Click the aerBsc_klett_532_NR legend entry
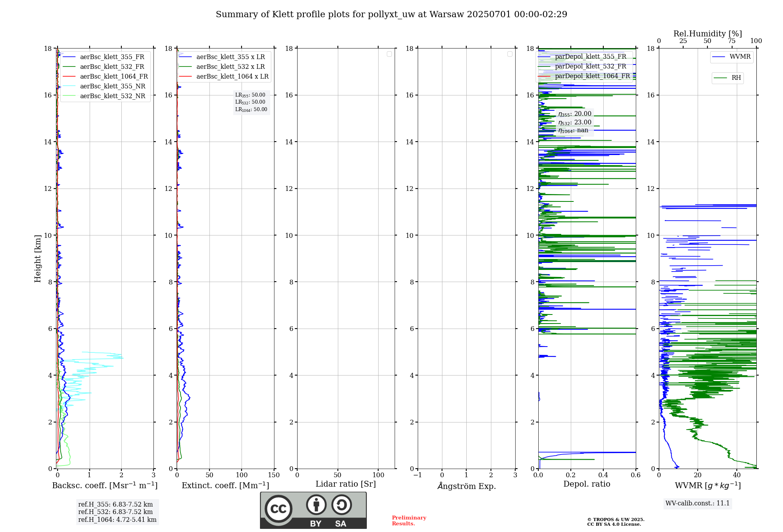 104,96
